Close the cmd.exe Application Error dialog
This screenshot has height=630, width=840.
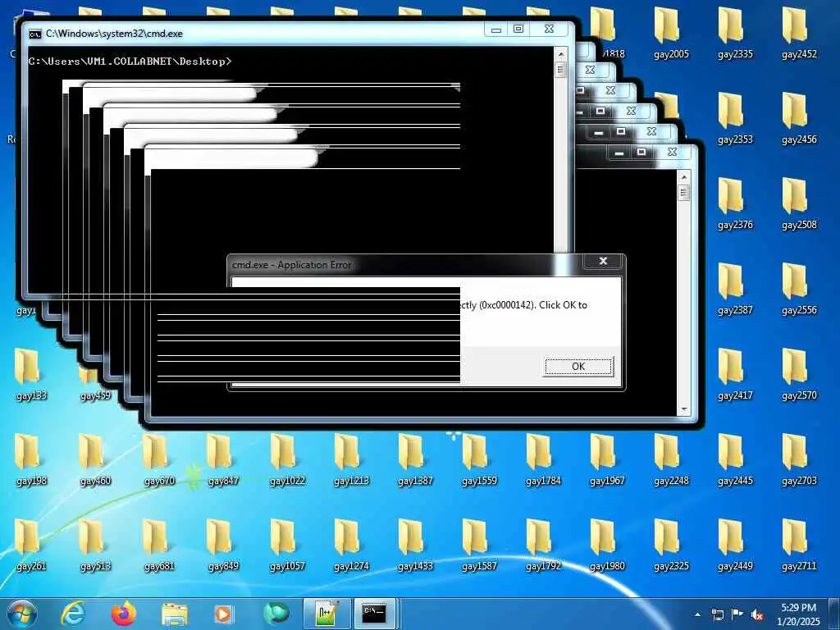click(x=603, y=261)
